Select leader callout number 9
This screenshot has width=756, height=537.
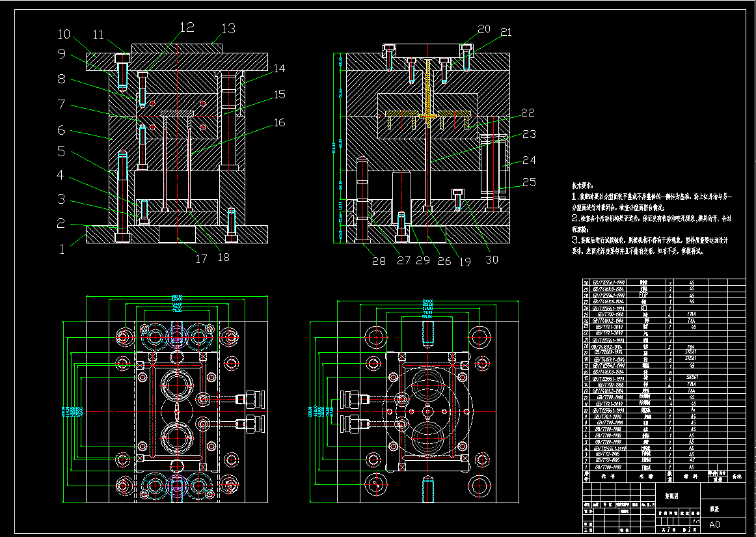pos(61,53)
